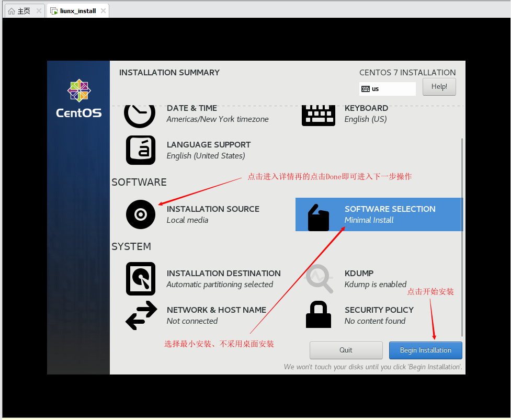
Task: Click the Quit button
Action: coord(346,350)
